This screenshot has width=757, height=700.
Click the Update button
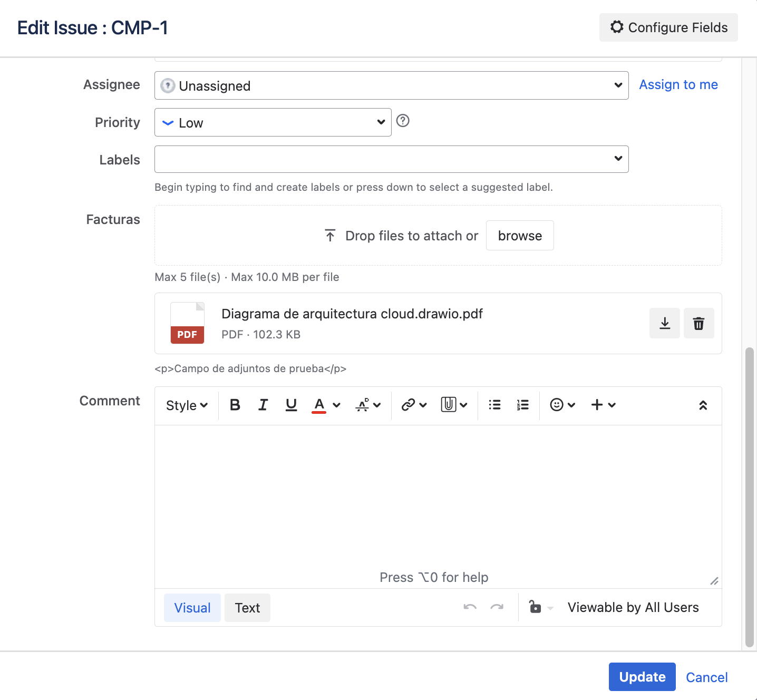[642, 677]
